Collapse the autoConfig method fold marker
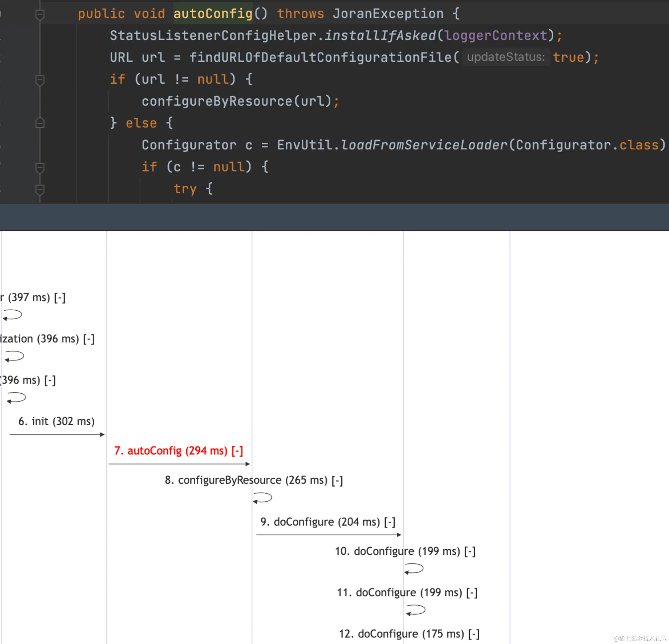 [x=40, y=14]
